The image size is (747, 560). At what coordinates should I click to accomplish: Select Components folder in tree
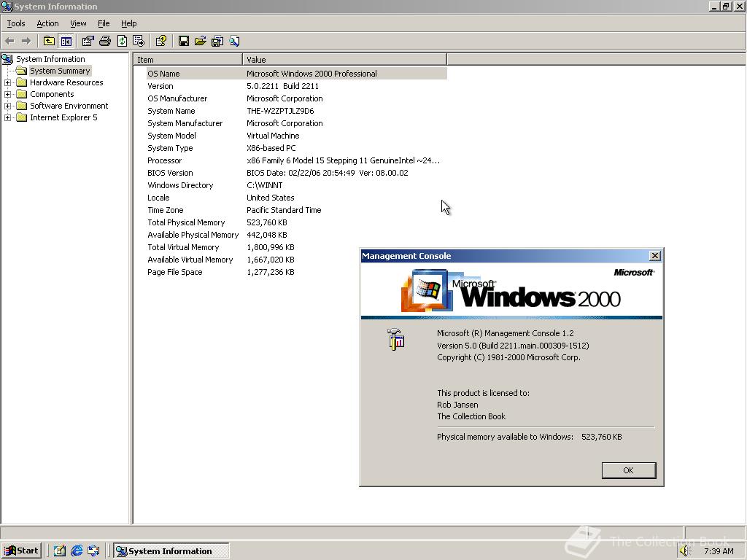pos(52,94)
